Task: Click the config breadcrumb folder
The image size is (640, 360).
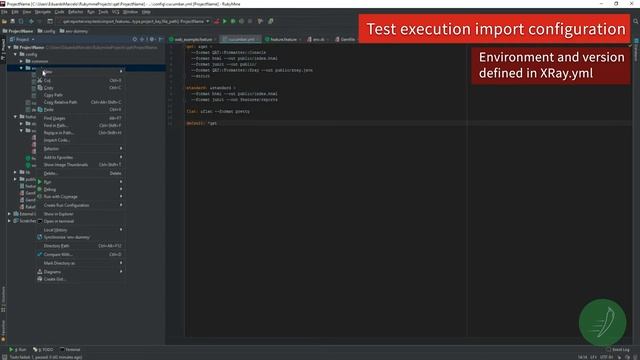Action: pos(46,31)
